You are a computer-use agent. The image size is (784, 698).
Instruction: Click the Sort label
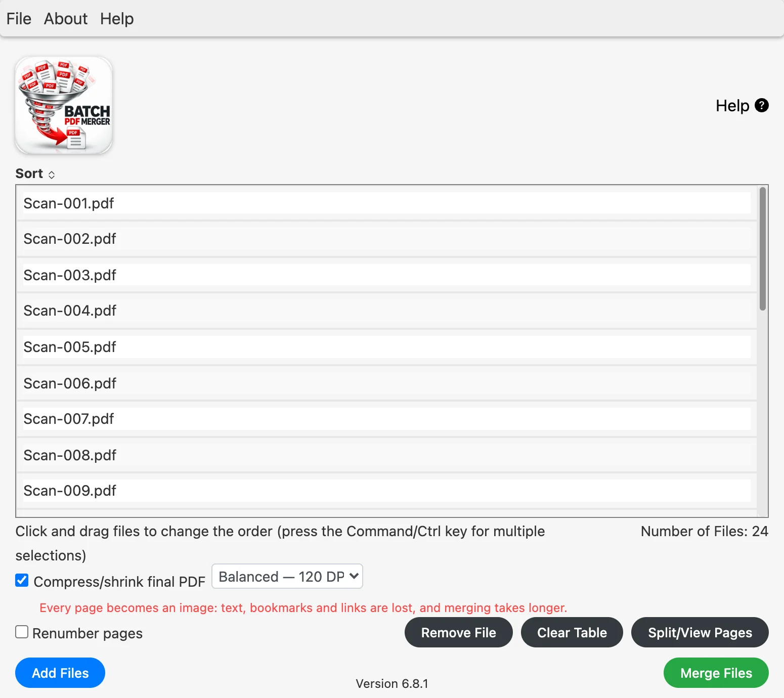[x=29, y=173]
